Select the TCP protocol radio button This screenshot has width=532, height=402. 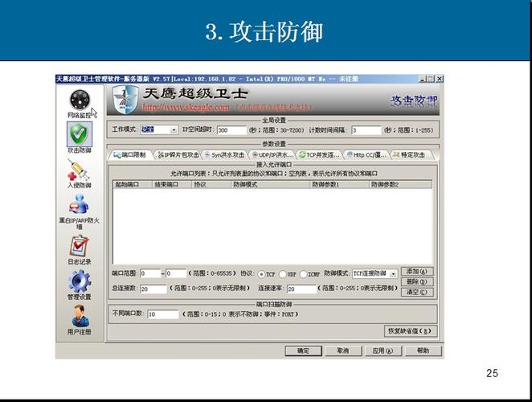point(262,274)
